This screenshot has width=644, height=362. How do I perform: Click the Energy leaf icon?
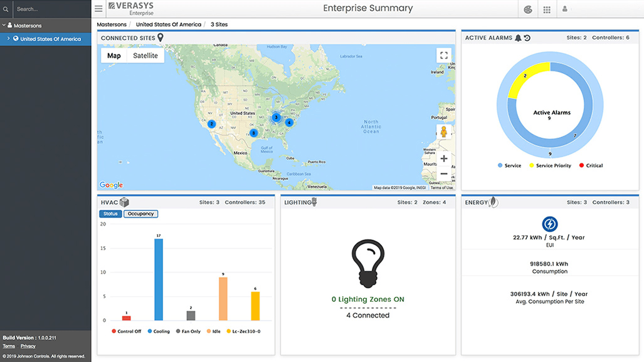click(494, 202)
